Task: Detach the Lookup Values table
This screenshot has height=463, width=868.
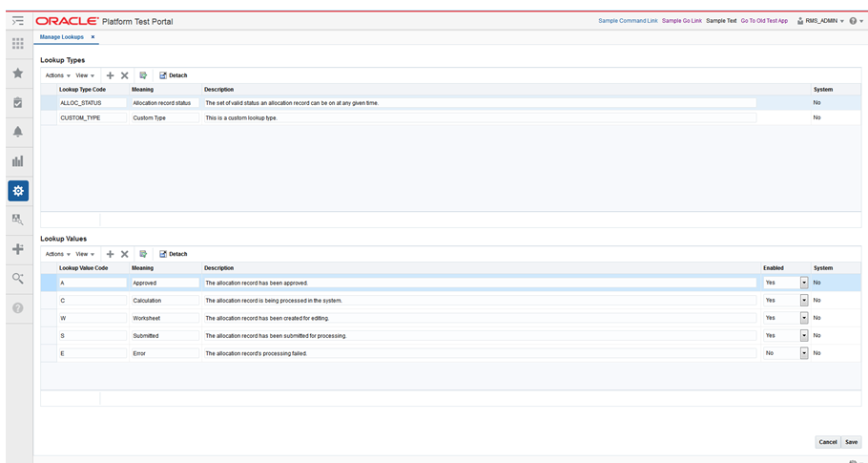Action: [x=174, y=254]
